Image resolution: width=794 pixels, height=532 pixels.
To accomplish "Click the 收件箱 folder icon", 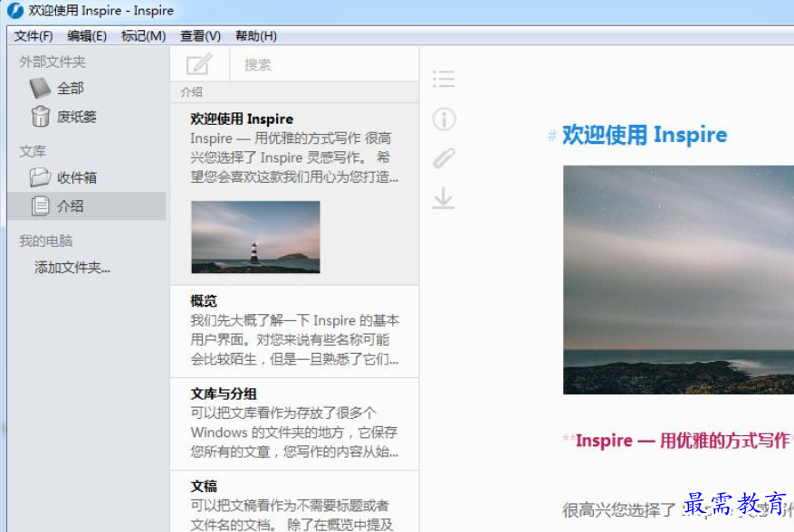I will (40, 177).
